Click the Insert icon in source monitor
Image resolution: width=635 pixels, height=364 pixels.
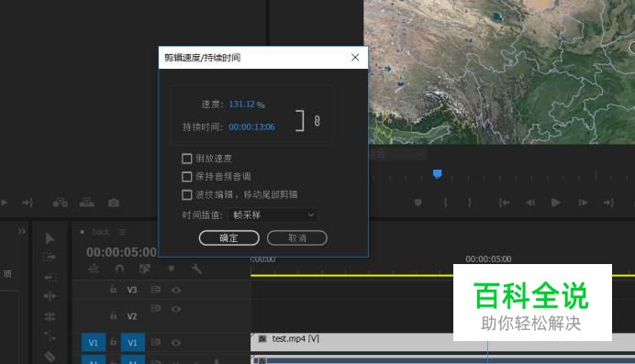pos(61,203)
